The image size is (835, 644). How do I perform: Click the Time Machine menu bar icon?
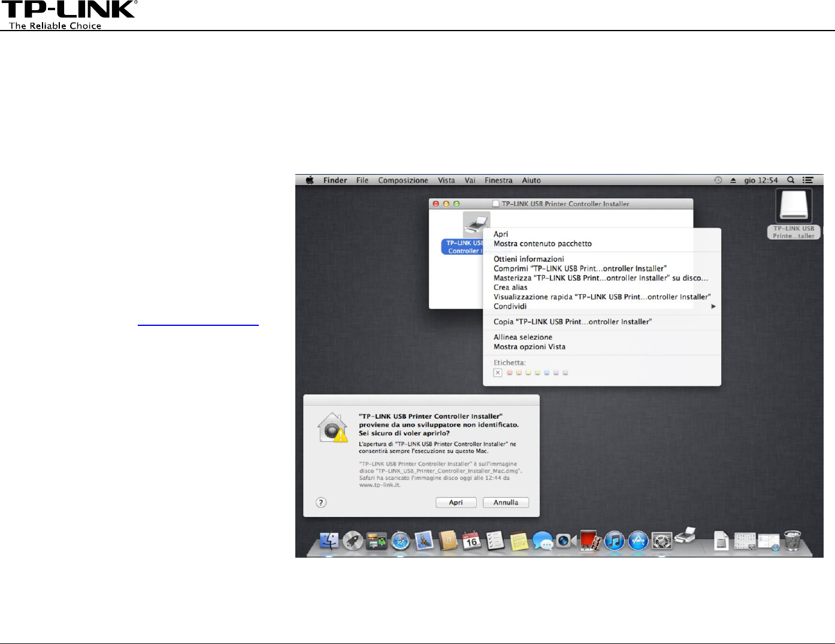click(x=718, y=180)
